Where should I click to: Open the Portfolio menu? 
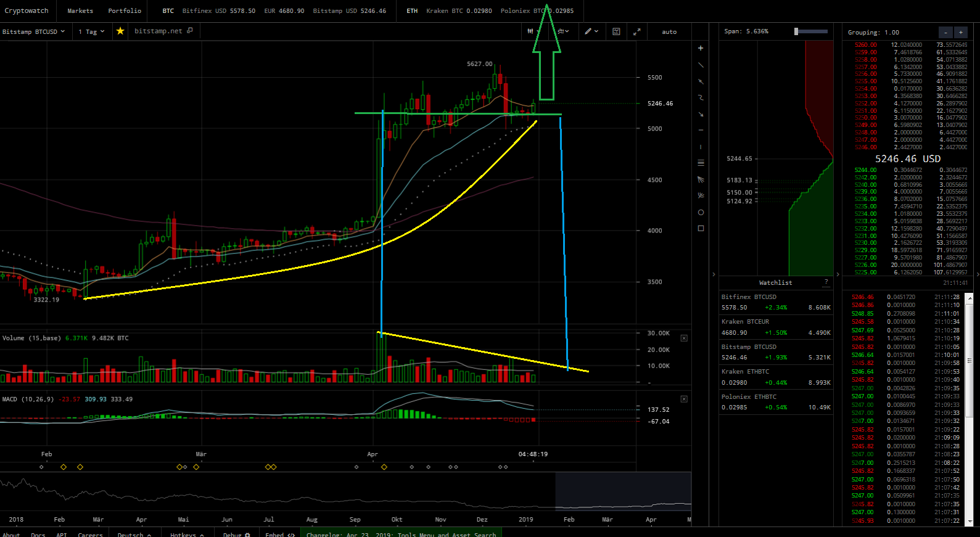(x=125, y=11)
